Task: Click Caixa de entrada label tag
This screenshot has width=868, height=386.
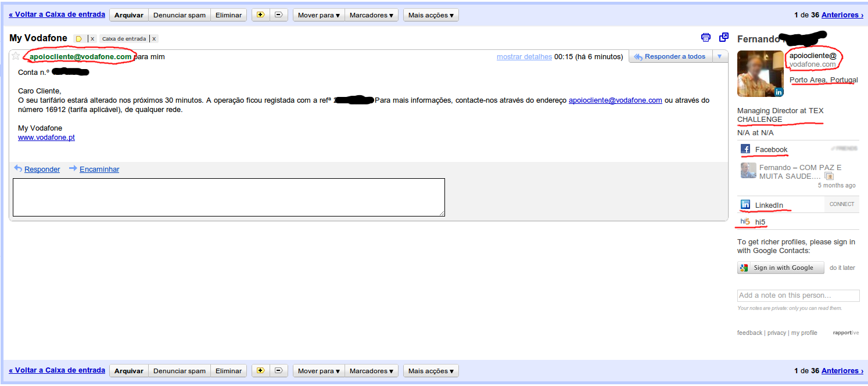Action: [124, 39]
